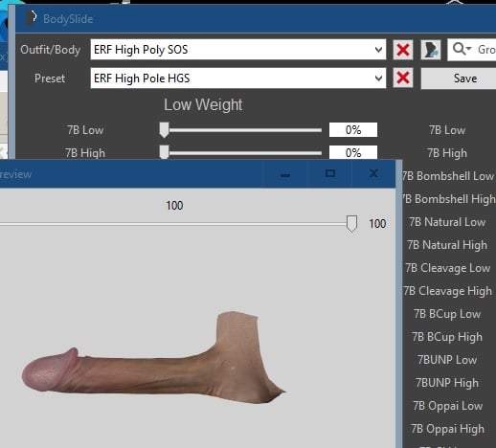Click the preview window weight slider handle at 100

click(351, 224)
